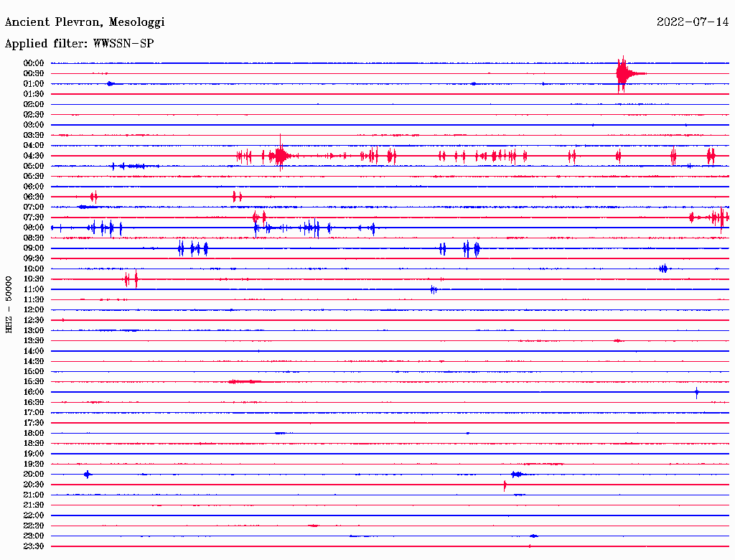Click the 07:30 time label
The height and width of the screenshot is (560, 735).
[x=34, y=217]
